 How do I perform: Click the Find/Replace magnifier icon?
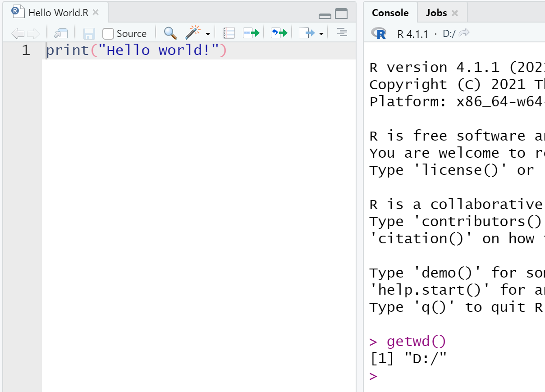pyautogui.click(x=170, y=33)
